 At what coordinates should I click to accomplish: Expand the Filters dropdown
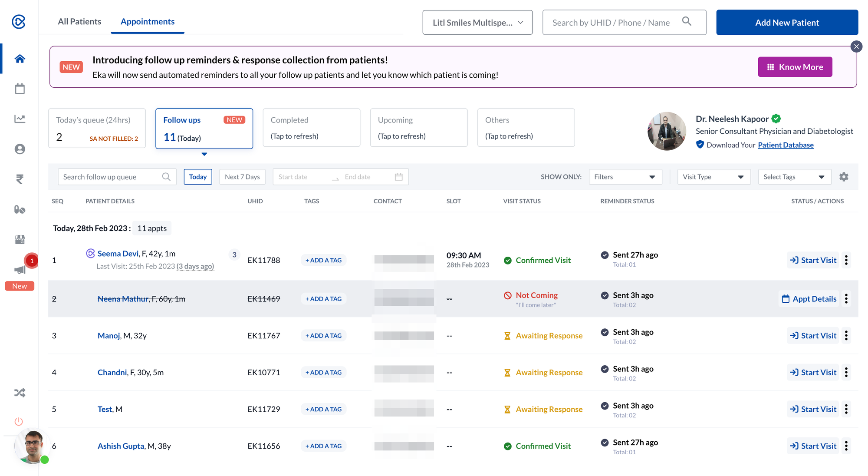coord(625,177)
